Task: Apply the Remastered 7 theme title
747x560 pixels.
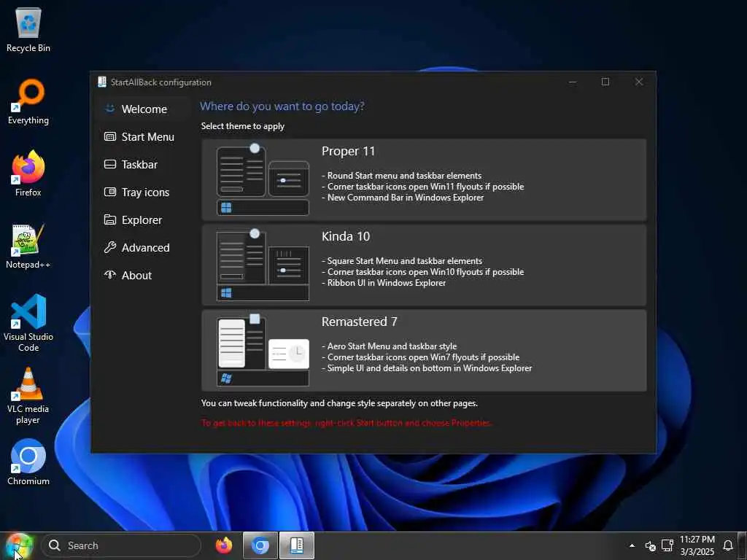Action: (359, 322)
